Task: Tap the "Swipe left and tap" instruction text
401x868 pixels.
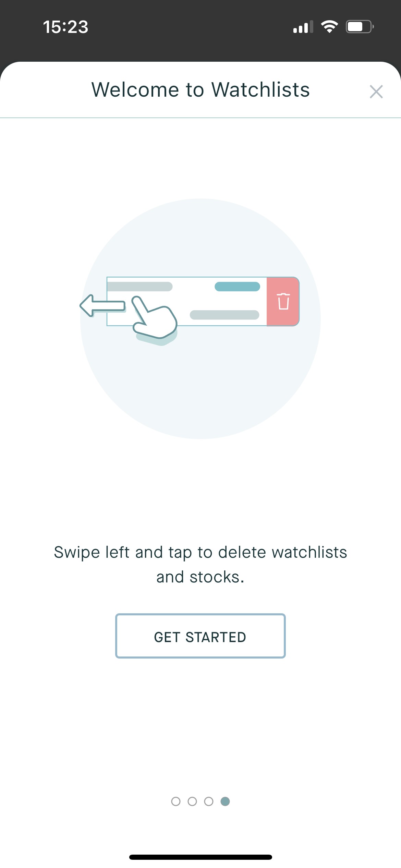Action: pos(200,564)
